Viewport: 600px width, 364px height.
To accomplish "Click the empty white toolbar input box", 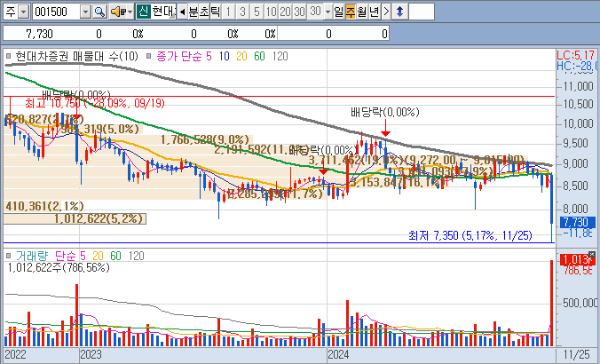I will click(422, 12).
